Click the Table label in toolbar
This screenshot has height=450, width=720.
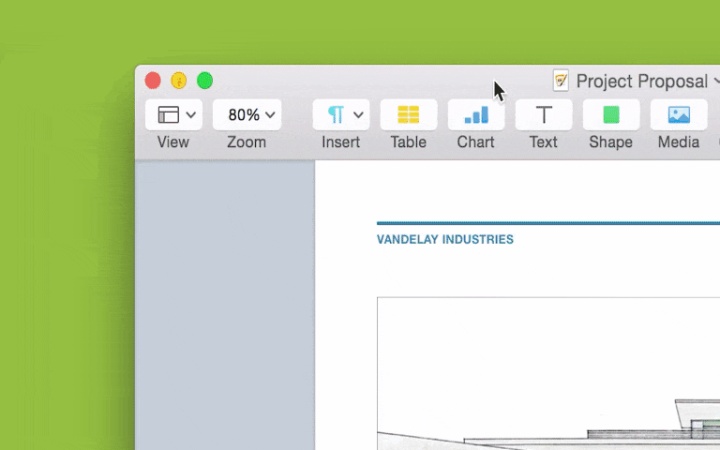(408, 142)
